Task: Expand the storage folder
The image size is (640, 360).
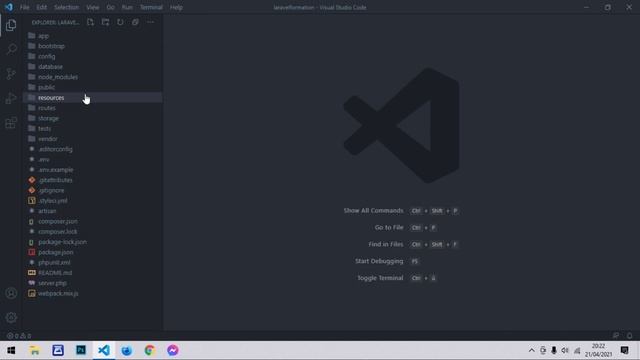Action: [x=93, y=118]
